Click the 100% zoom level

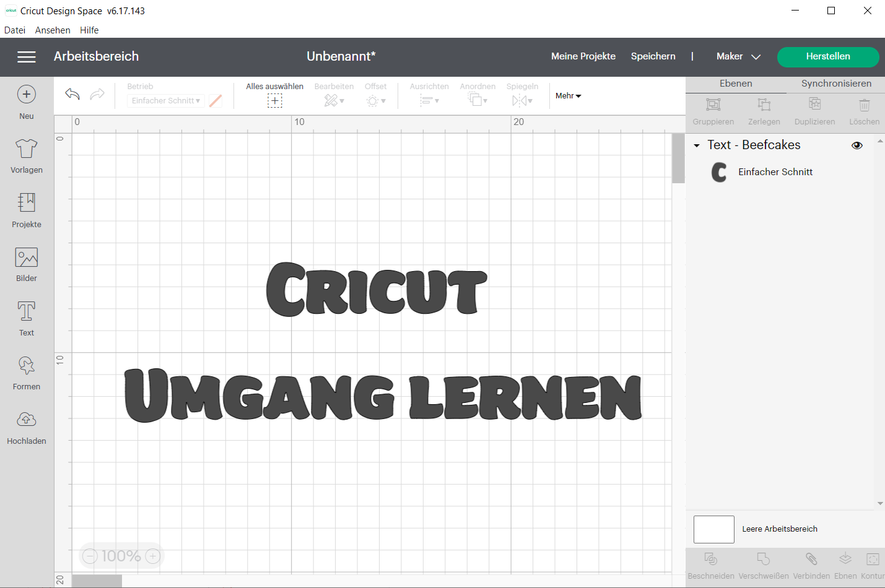pos(121,556)
